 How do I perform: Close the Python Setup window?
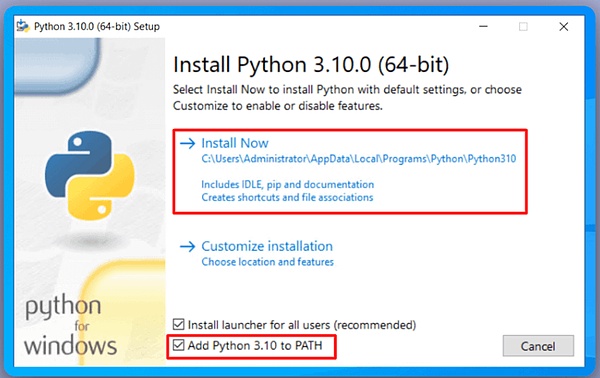[x=564, y=26]
